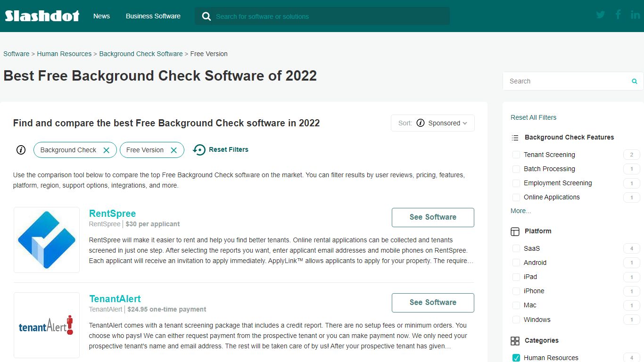The width and height of the screenshot is (644, 362).
Task: Click the Platform panel icon
Action: [x=515, y=231]
